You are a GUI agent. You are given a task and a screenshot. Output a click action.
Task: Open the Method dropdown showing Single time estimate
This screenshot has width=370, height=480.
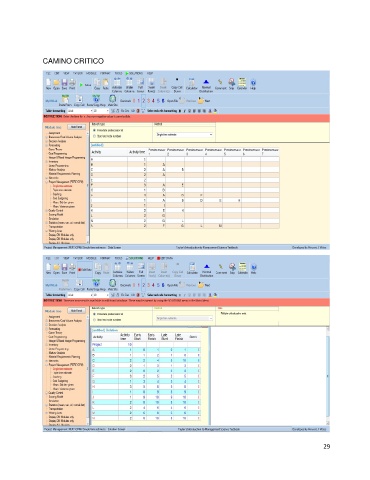tap(184, 135)
